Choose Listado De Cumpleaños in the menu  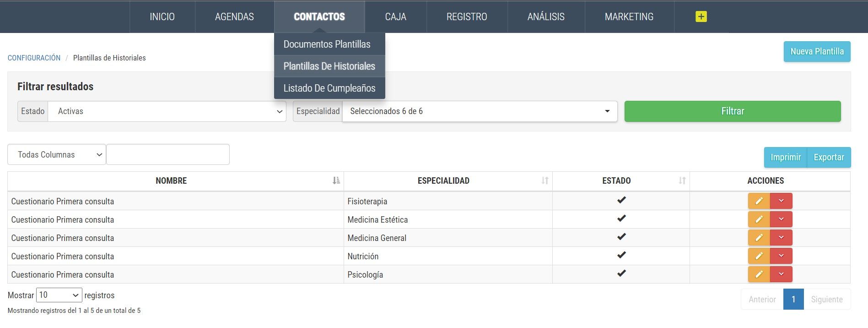tap(329, 88)
